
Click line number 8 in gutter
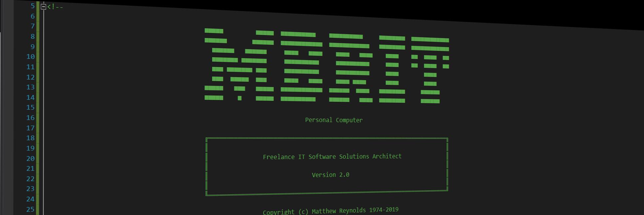coord(33,36)
